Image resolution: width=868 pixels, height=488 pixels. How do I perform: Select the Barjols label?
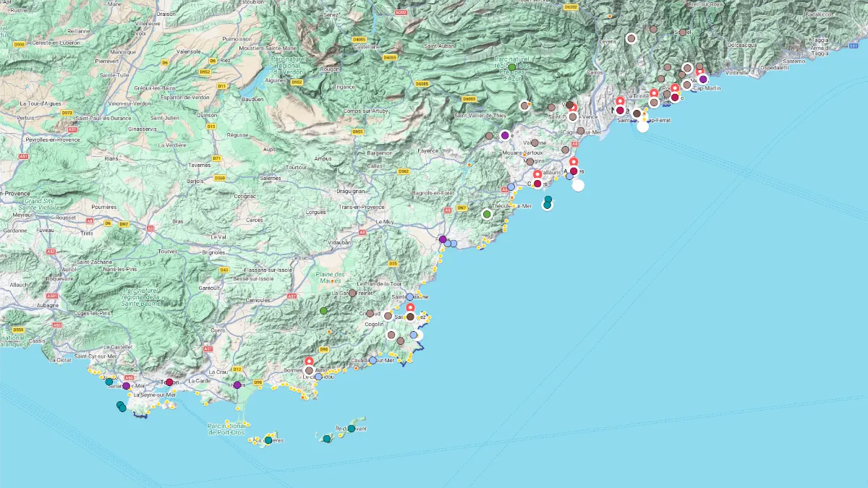click(195, 181)
